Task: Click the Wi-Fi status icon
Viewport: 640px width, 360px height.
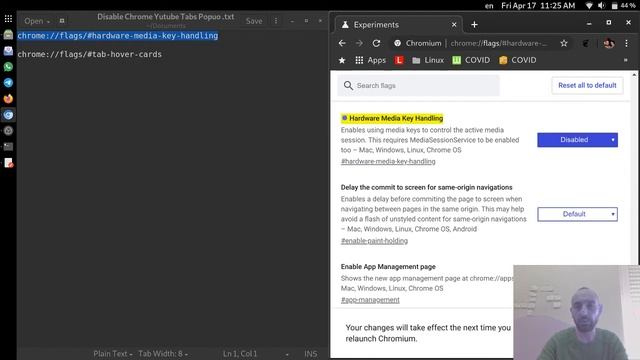Action: pyautogui.click(x=589, y=6)
